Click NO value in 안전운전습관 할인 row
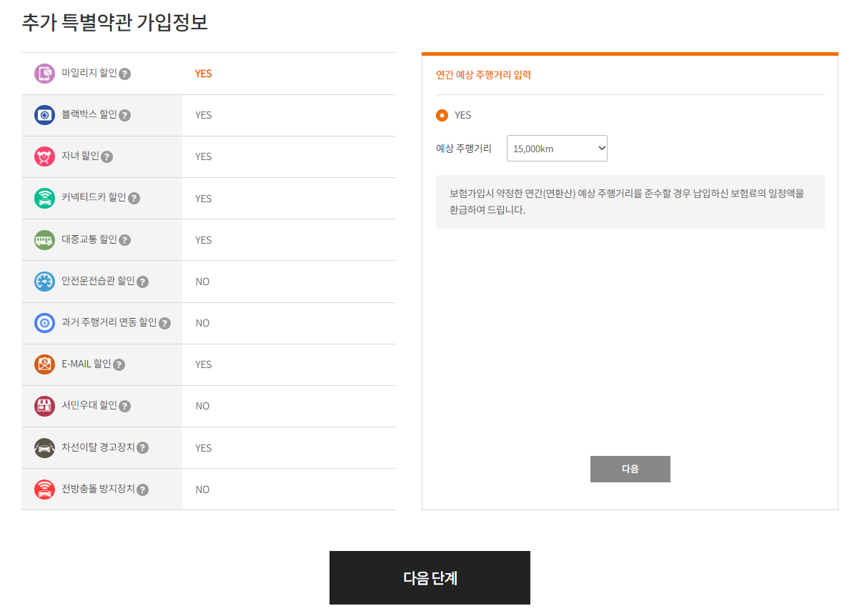Image resolution: width=857 pixels, height=616 pixels. point(203,282)
